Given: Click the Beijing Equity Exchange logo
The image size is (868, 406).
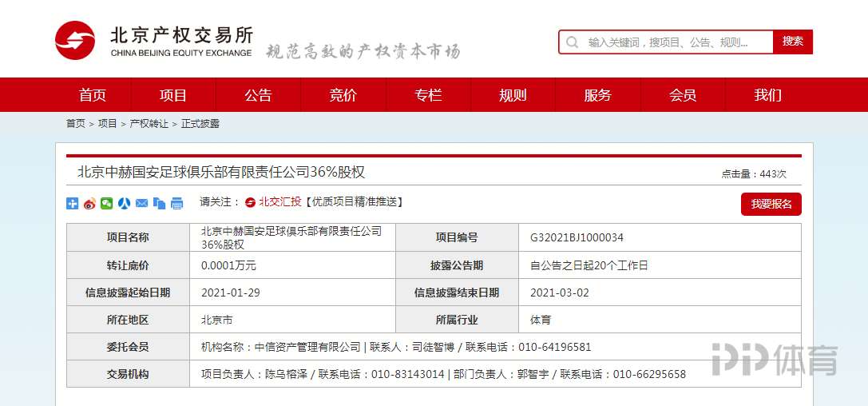Looking at the screenshot, I should coord(153,40).
